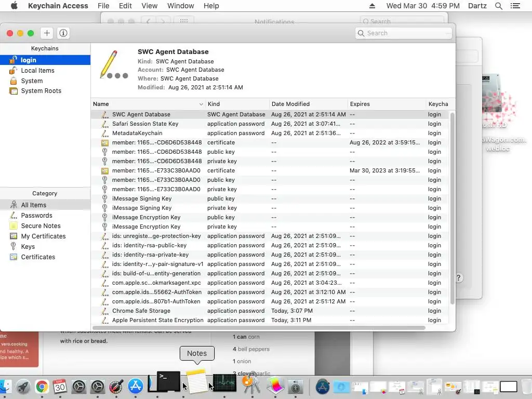Click the info (i) toolbar button
This screenshot has height=399, width=532.
click(x=63, y=33)
